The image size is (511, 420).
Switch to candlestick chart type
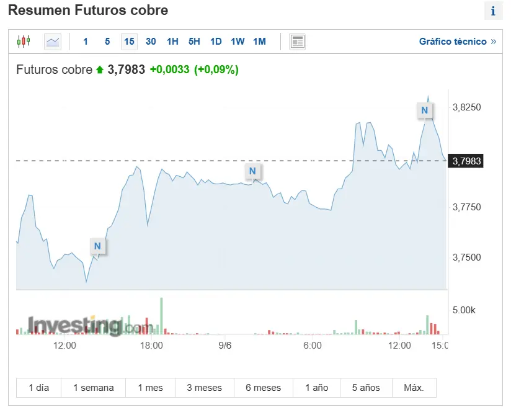pos(24,42)
